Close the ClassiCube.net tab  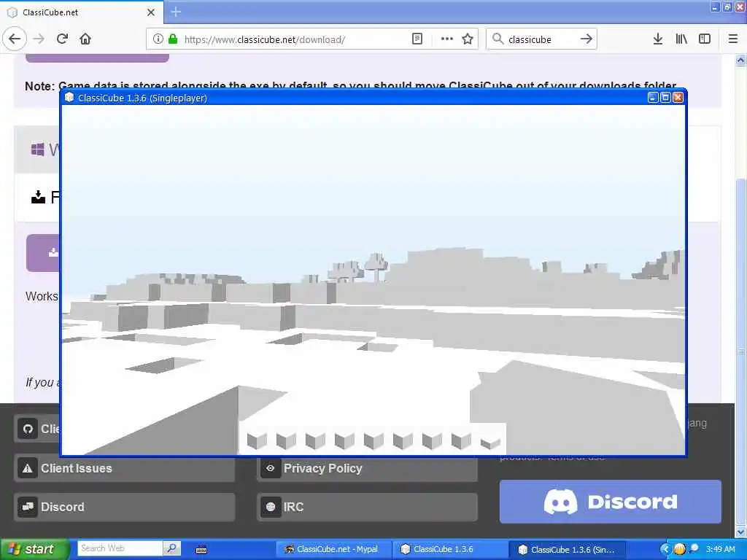pos(150,12)
